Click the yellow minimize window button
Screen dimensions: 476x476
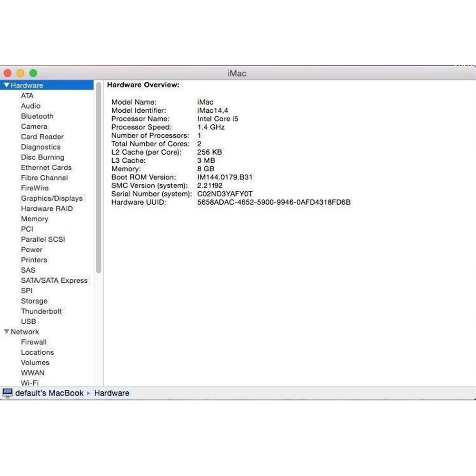point(20,73)
